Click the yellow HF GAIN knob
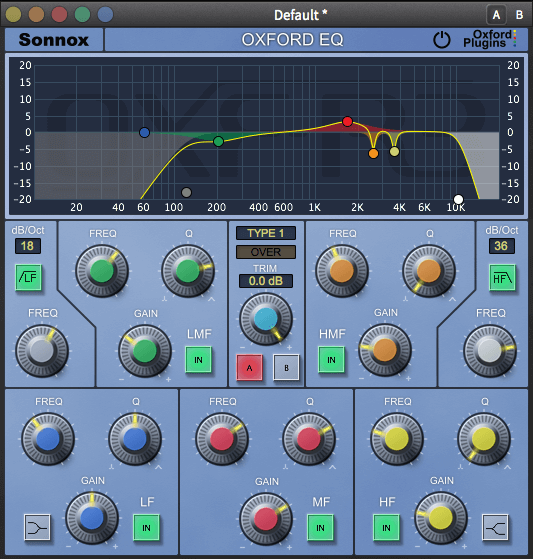Screen dimensions: 533x559 [x=441, y=518]
